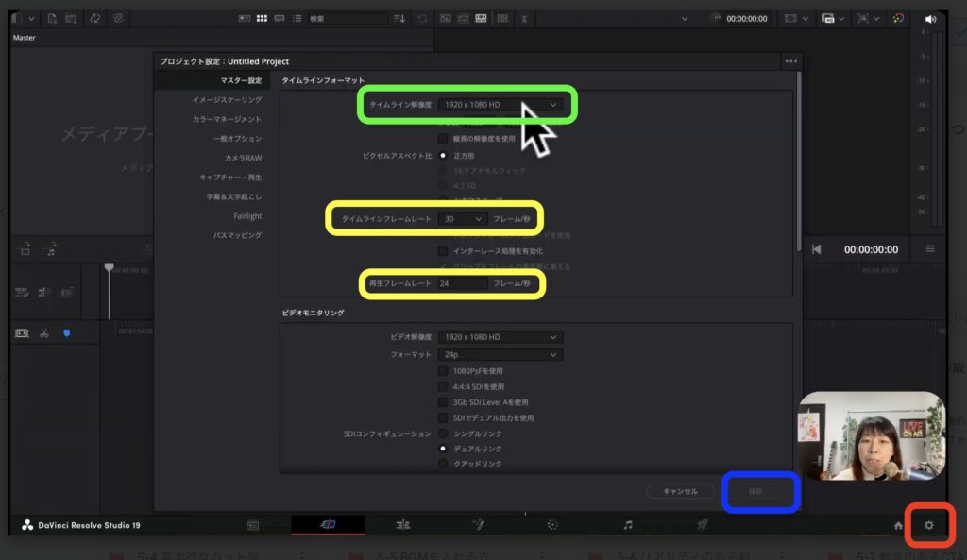The height and width of the screenshot is (560, 967).
Task: Expand the タイムラインフレームレート dropdown
Action: [463, 219]
